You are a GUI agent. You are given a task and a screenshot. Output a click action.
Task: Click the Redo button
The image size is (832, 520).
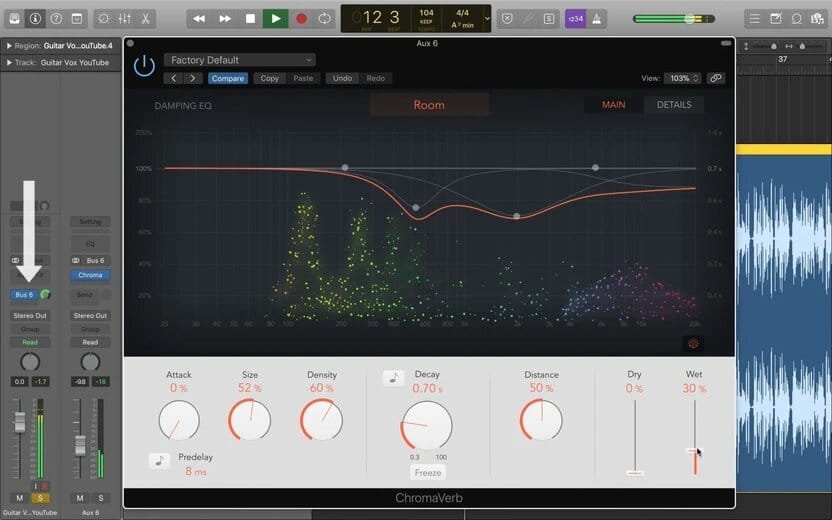click(x=376, y=78)
